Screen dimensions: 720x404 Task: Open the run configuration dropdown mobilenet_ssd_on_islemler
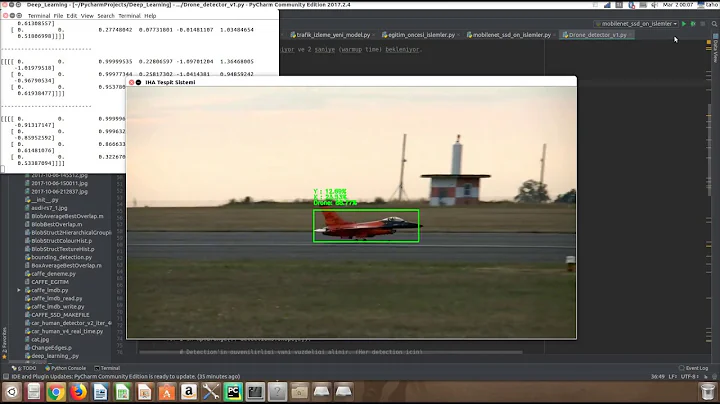coord(636,24)
